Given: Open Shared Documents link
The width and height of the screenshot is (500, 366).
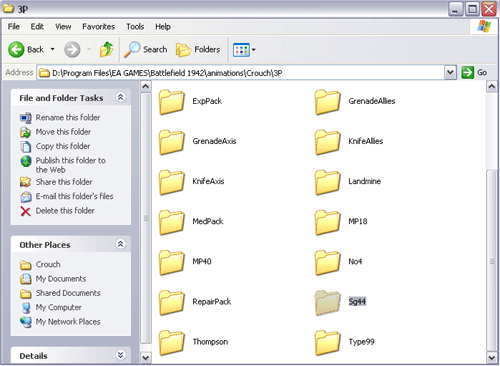Looking at the screenshot, I should click(x=68, y=293).
